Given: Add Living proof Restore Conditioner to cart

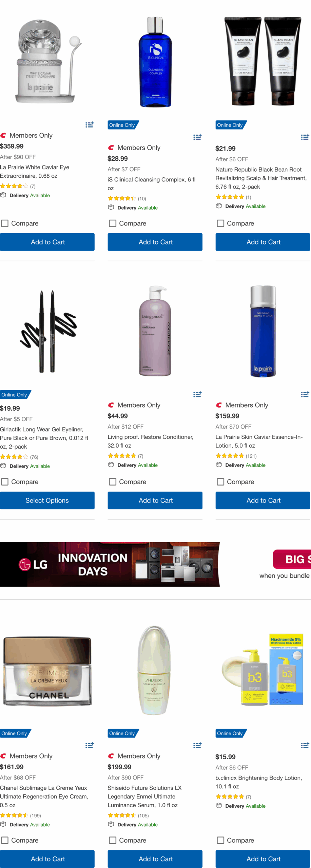Looking at the screenshot, I should coord(155,500).
